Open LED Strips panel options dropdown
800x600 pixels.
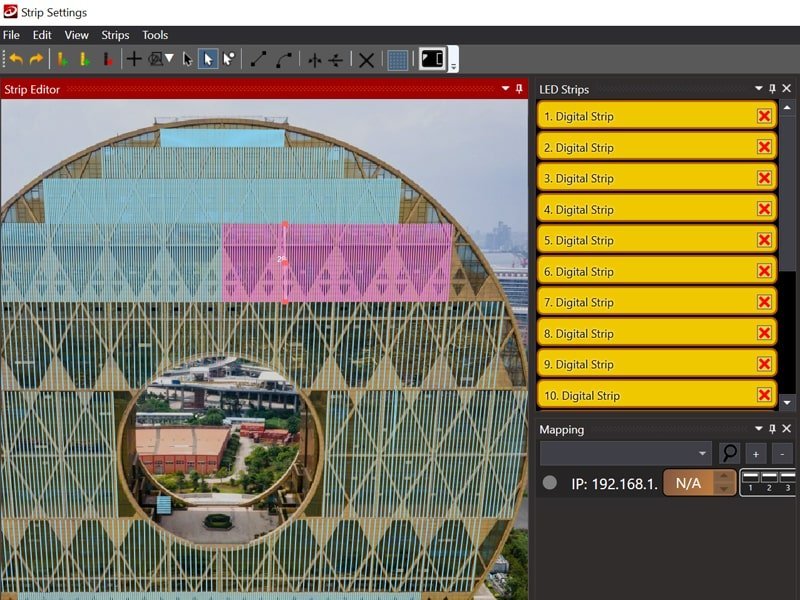[759, 89]
